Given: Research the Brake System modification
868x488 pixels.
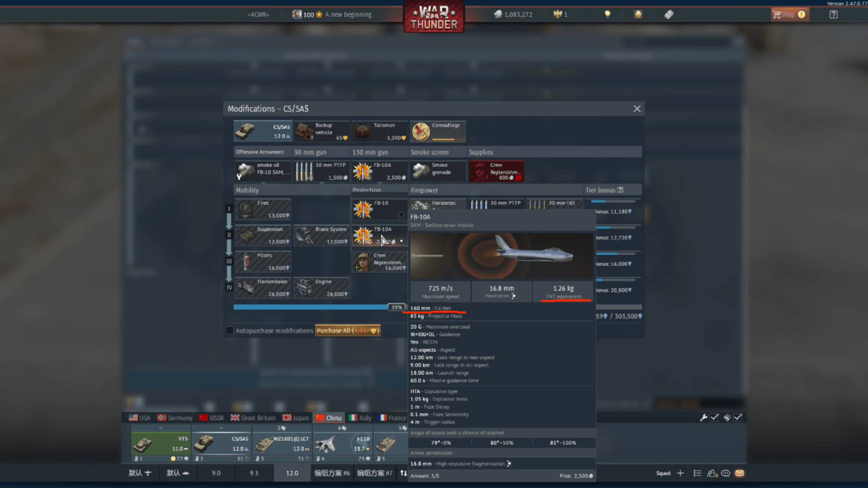Looking at the screenshot, I should click(x=321, y=236).
